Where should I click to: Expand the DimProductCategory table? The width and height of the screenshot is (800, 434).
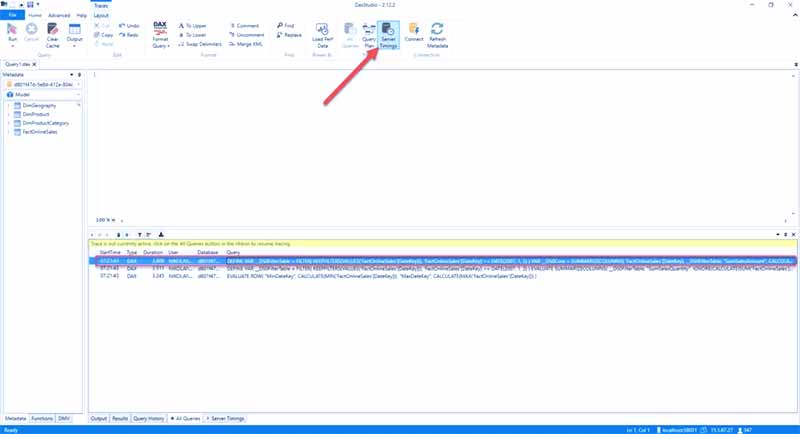(x=9, y=123)
